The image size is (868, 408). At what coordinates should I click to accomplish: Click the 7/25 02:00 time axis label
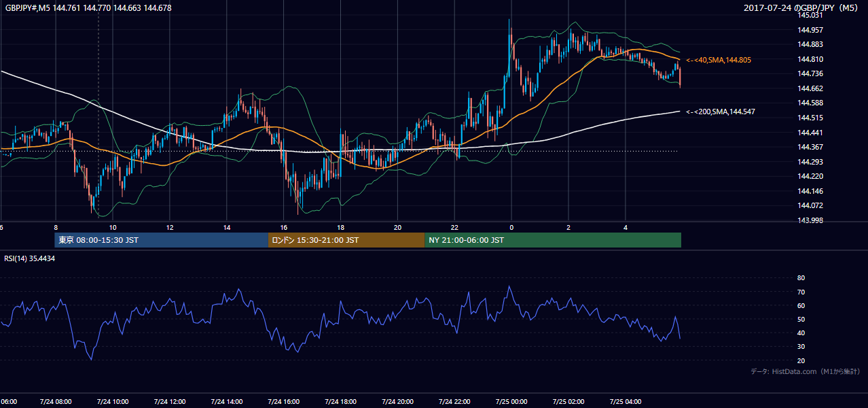point(568,401)
